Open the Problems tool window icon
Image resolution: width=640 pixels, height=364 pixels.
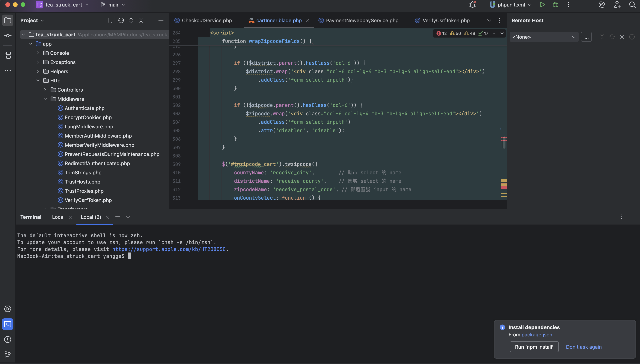[x=7, y=339]
